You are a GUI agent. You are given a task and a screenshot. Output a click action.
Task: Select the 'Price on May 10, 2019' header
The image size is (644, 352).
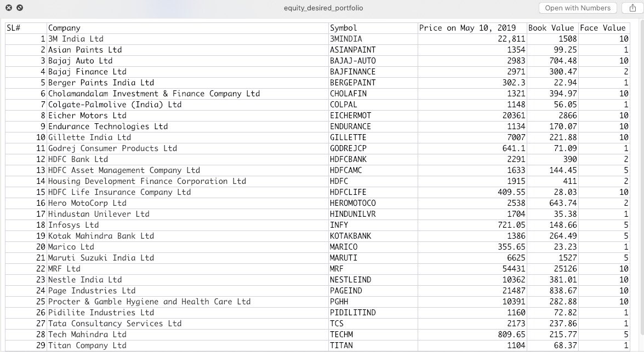click(x=472, y=28)
